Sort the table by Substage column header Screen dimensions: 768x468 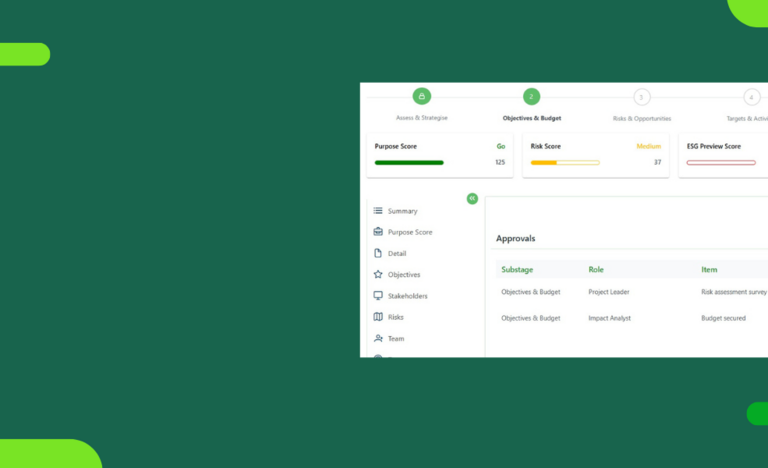pos(517,269)
